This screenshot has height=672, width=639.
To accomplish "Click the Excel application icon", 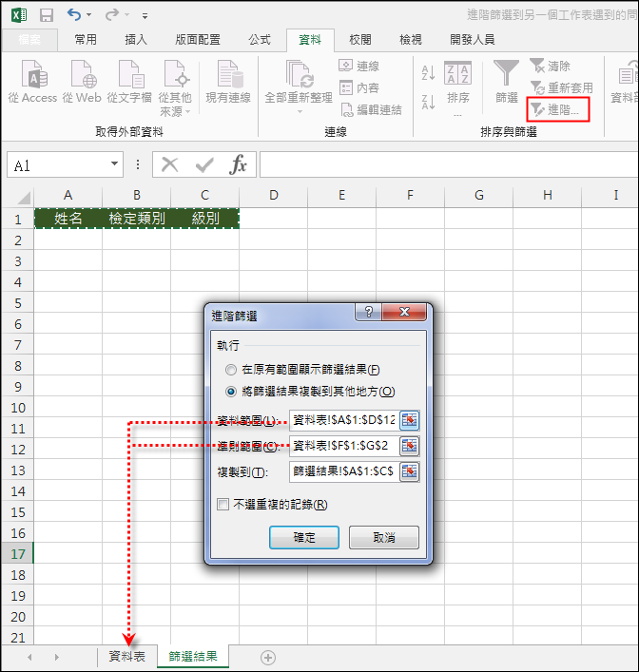I will point(19,15).
